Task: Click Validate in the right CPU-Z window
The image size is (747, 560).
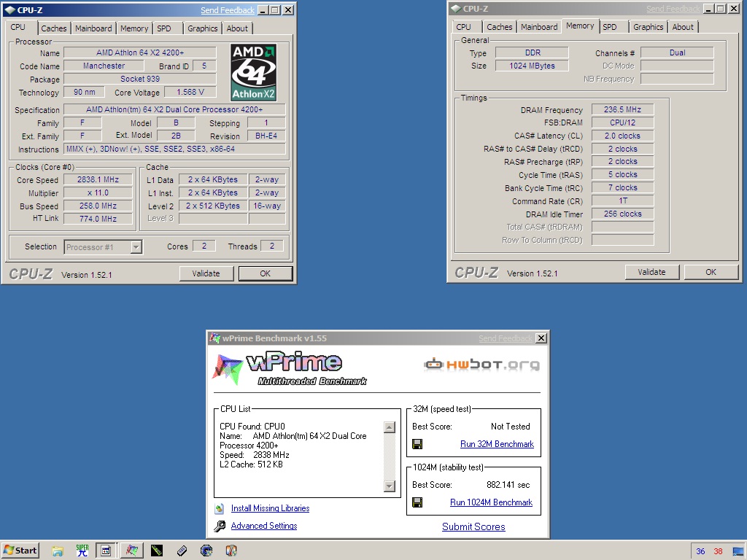Action: click(x=651, y=273)
